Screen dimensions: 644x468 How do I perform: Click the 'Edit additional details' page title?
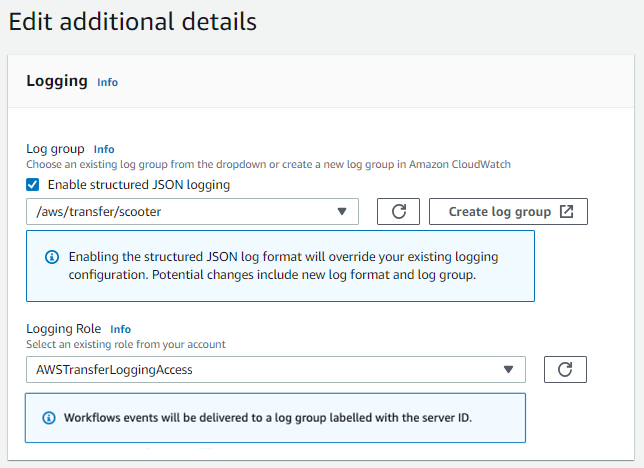pos(133,20)
